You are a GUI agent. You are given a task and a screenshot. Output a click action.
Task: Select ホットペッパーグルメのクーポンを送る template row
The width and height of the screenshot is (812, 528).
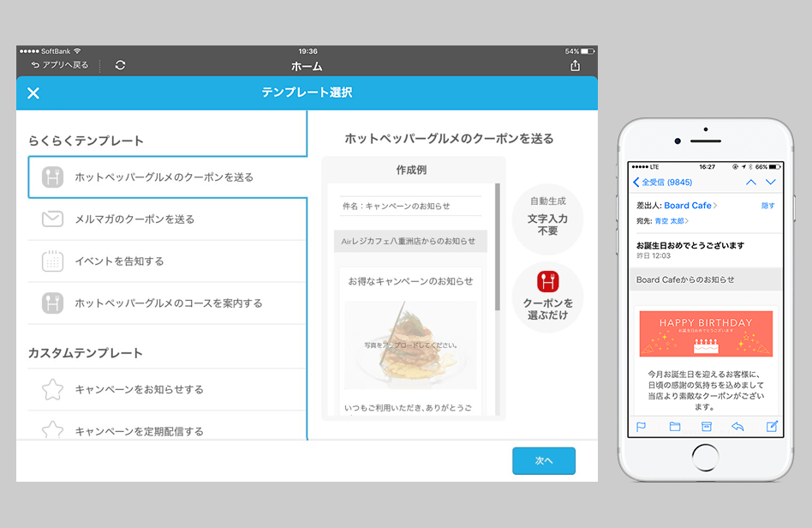(x=167, y=177)
